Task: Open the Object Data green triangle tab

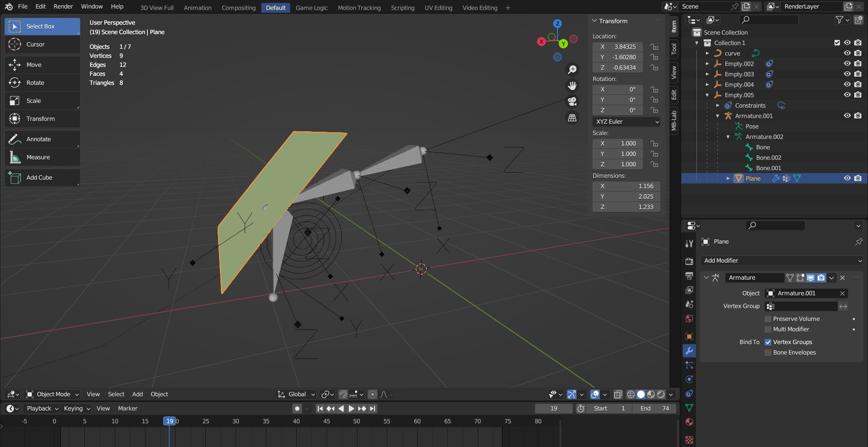Action: click(x=689, y=408)
